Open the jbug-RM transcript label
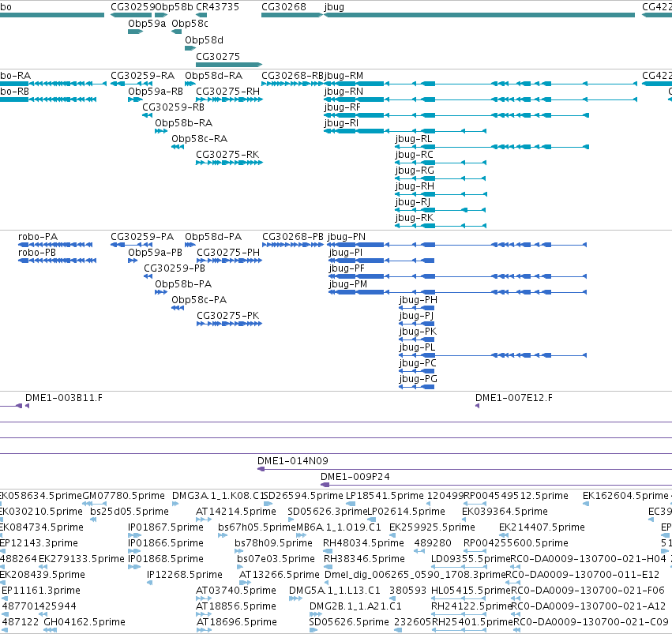The height and width of the screenshot is (634, 672). click(x=344, y=76)
